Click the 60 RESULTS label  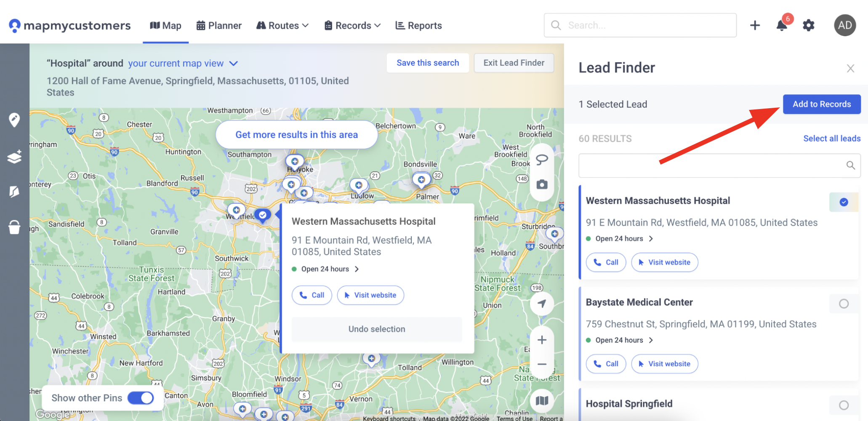point(605,139)
